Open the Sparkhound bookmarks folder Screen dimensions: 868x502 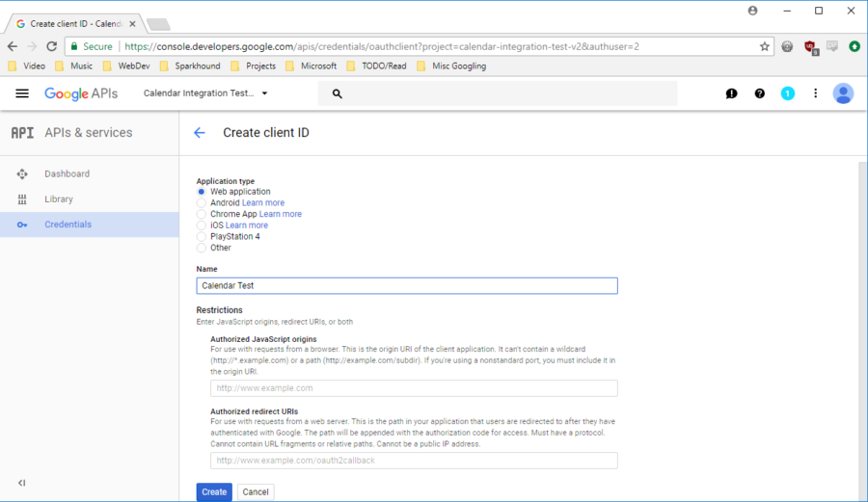pos(190,66)
